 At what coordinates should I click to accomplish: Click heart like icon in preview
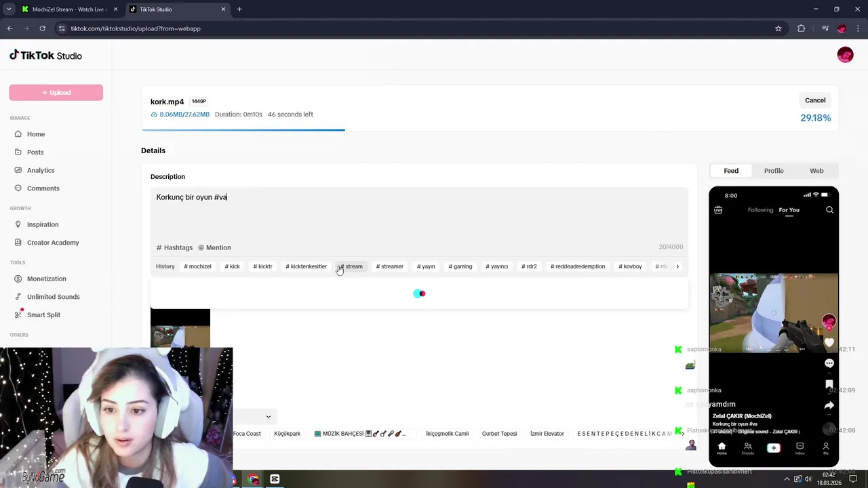click(x=829, y=343)
